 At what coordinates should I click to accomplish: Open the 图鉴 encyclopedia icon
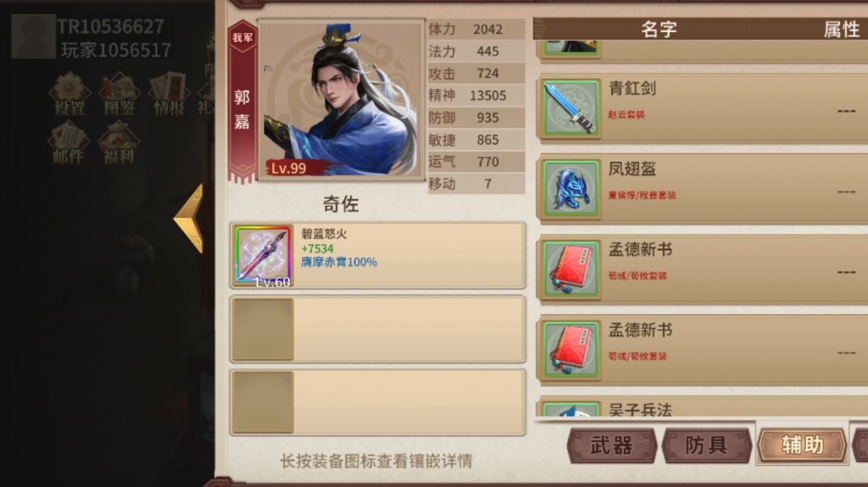pos(119,93)
